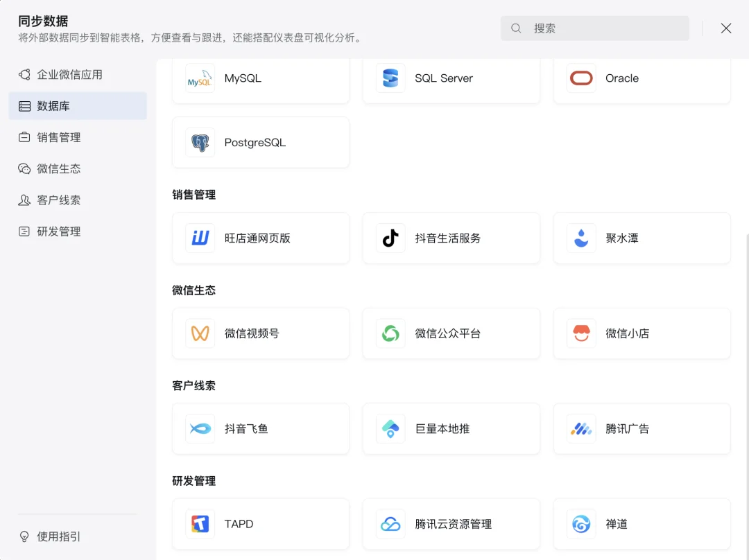This screenshot has height=560, width=749.
Task: Click the magnifier icon in search box
Action: (516, 28)
